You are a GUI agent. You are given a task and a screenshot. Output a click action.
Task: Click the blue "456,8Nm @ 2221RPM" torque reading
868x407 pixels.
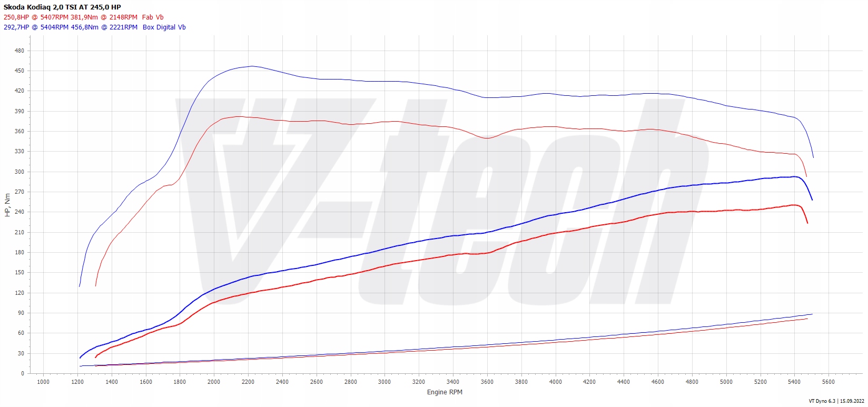coord(104,27)
